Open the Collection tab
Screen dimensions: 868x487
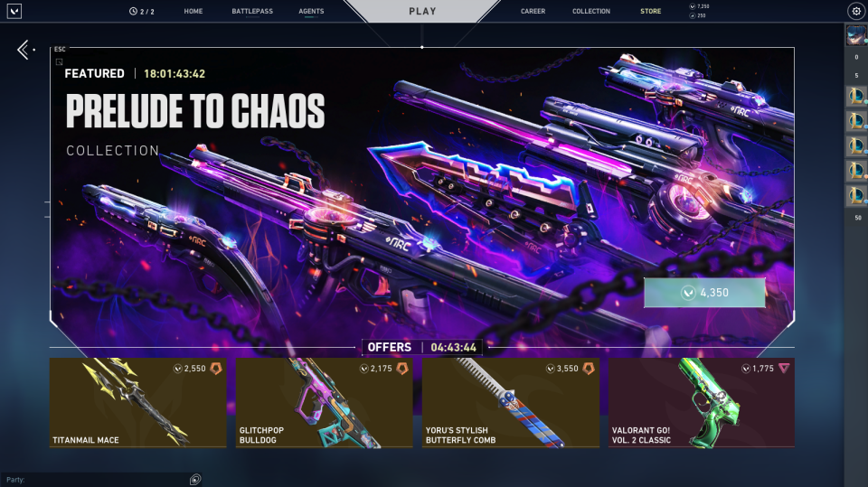pos(591,11)
